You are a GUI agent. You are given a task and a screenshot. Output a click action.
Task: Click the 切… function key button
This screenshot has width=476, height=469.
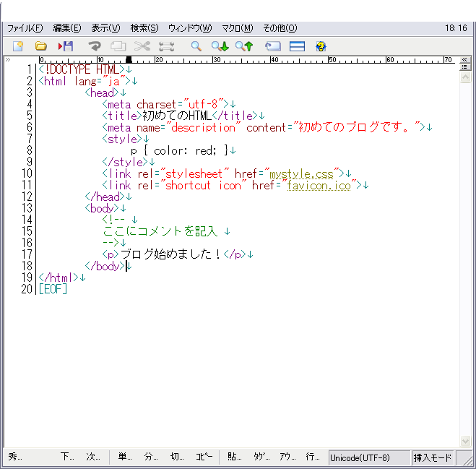177,457
